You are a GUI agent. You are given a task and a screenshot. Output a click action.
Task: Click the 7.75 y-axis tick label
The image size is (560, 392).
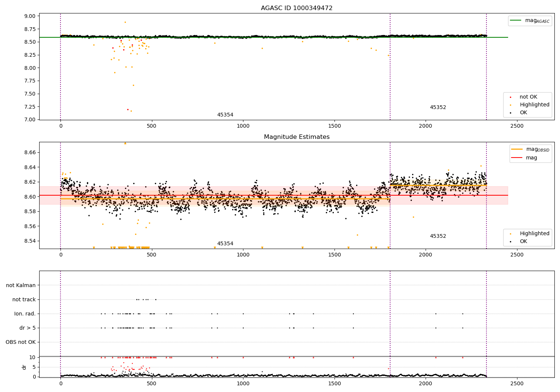(x=30, y=81)
